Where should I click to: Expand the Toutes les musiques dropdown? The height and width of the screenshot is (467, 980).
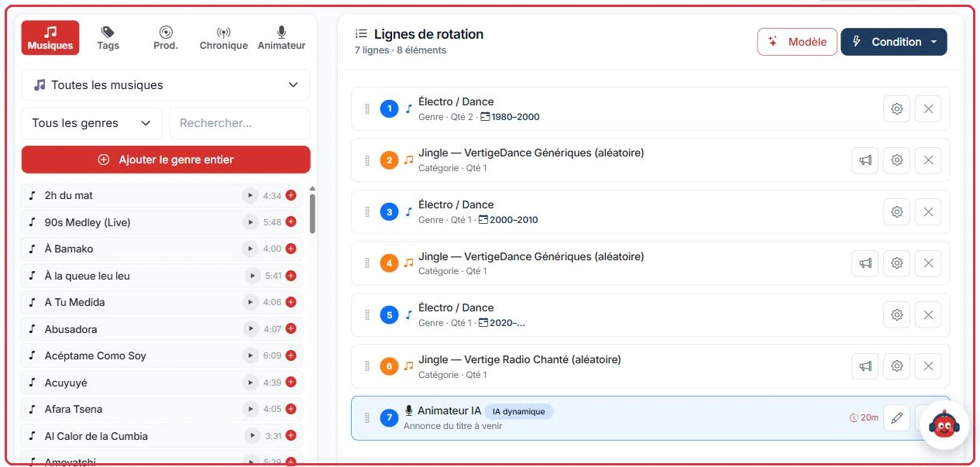(x=166, y=85)
